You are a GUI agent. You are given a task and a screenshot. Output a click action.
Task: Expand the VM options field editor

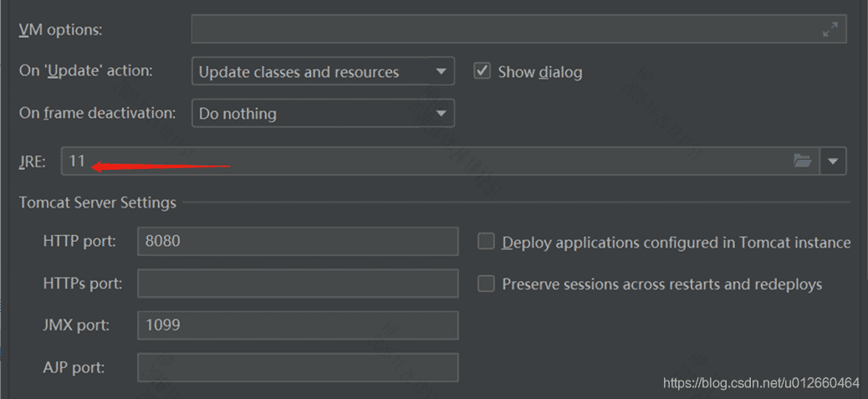[830, 29]
